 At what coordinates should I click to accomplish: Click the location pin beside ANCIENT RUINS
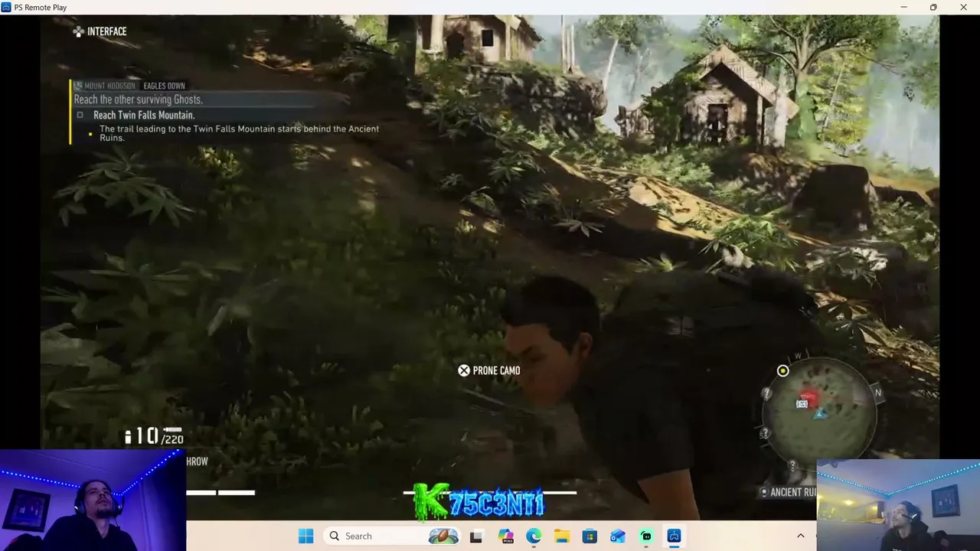pos(764,492)
